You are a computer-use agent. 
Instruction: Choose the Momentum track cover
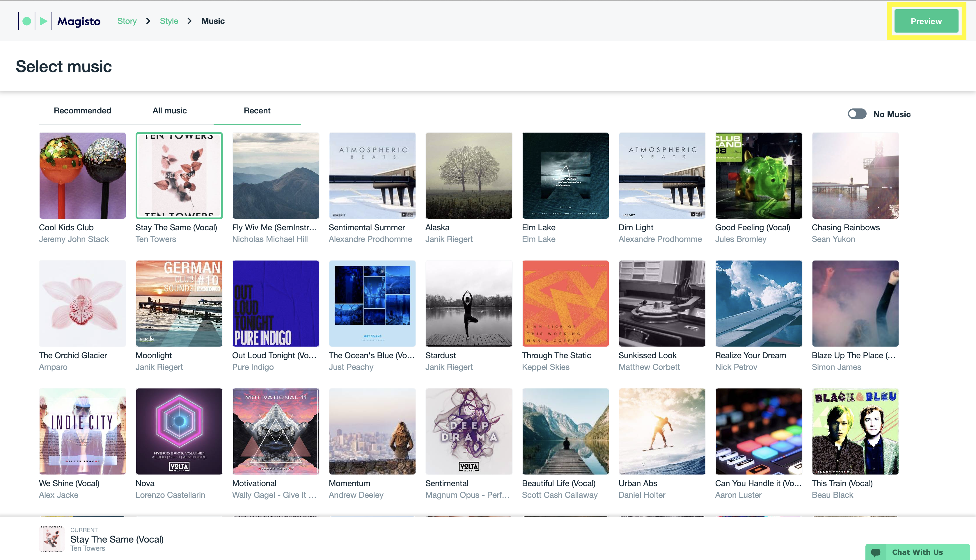[x=372, y=431]
